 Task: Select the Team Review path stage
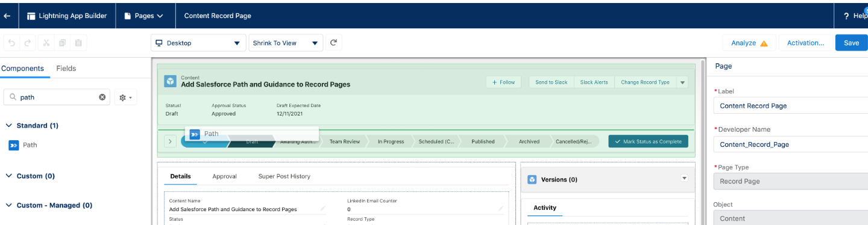click(344, 141)
